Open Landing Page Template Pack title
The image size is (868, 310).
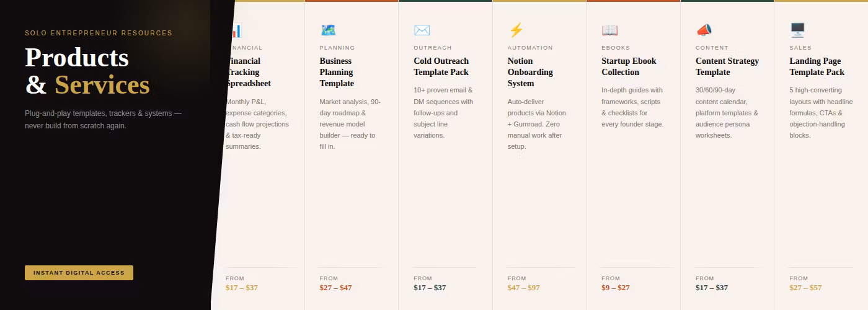[x=817, y=66]
